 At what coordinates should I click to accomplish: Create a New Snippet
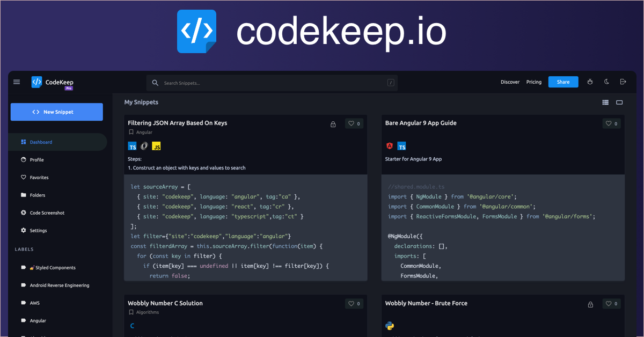57,112
